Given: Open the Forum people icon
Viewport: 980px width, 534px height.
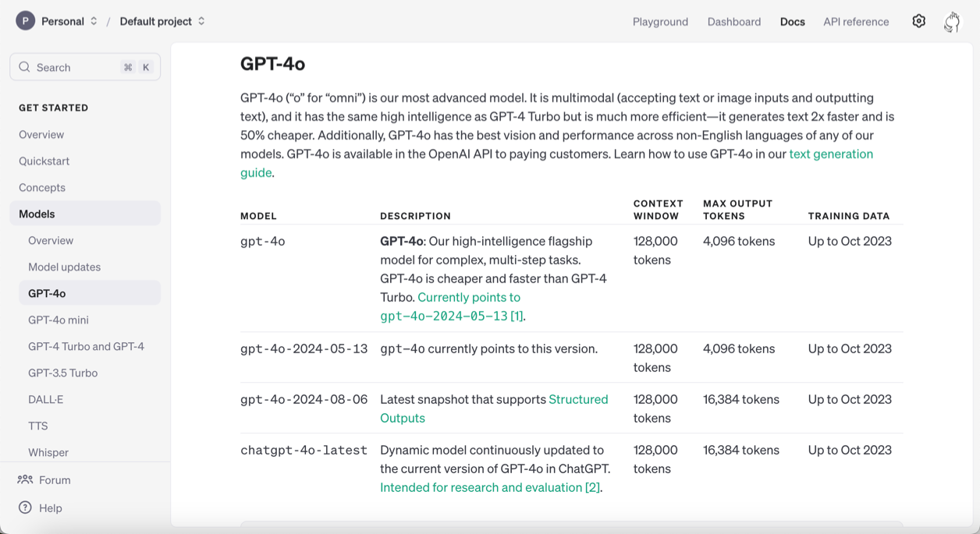Looking at the screenshot, I should tap(25, 479).
